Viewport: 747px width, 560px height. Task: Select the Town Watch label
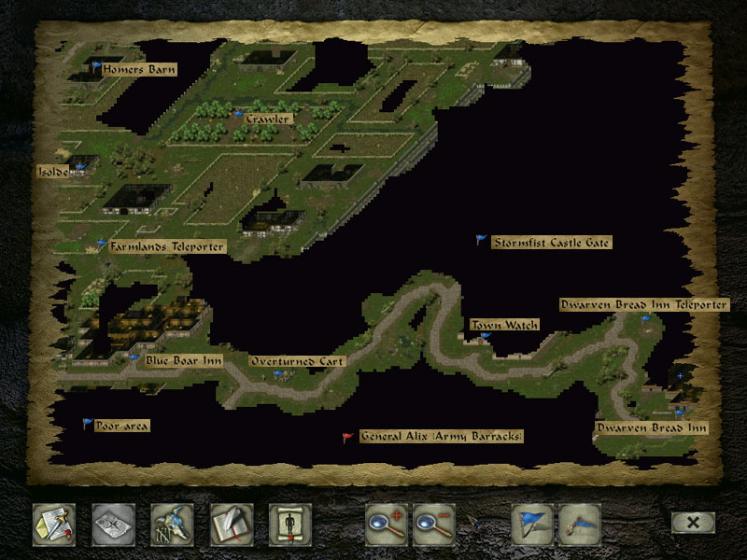tap(504, 325)
